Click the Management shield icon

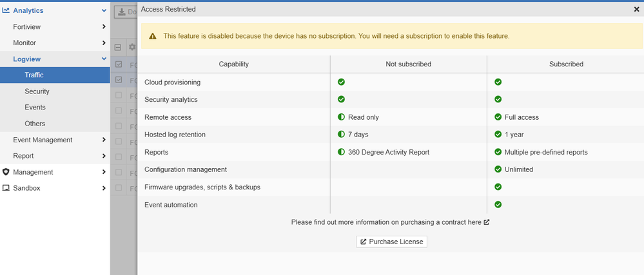tap(6, 172)
